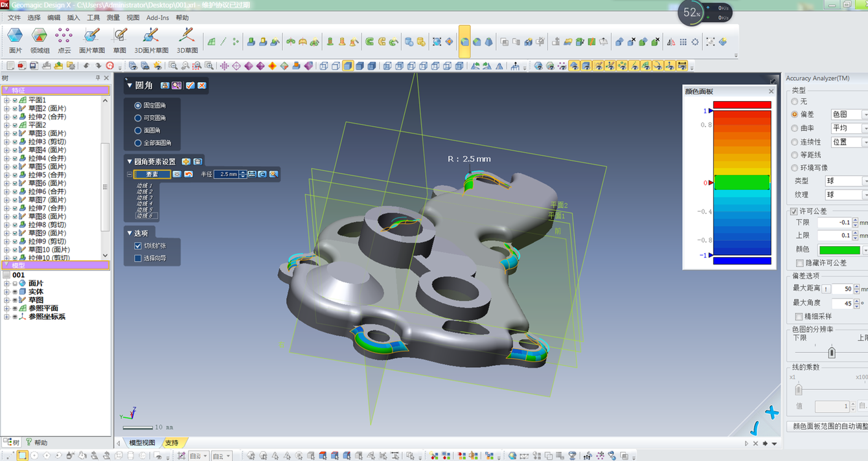Click the linear pattern tool icon
This screenshot has width=868, height=461.
point(683,42)
